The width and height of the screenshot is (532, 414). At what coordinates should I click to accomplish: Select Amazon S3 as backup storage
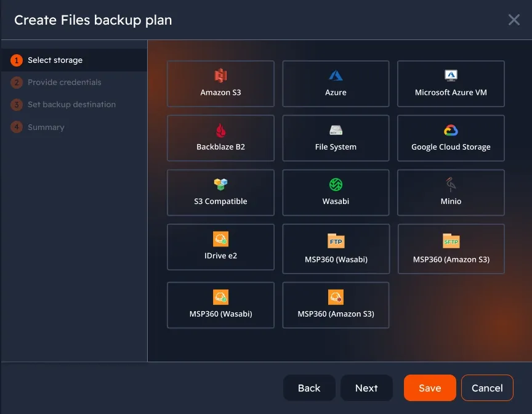pyautogui.click(x=220, y=83)
